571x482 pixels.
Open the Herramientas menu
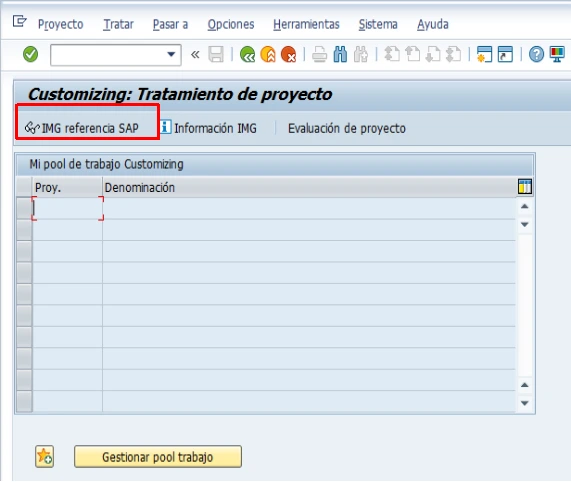pyautogui.click(x=306, y=24)
